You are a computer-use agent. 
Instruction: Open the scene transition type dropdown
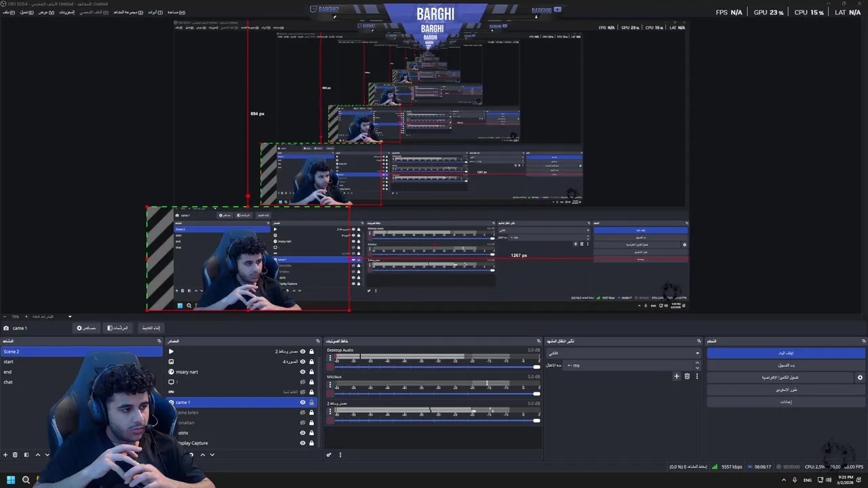pos(623,352)
